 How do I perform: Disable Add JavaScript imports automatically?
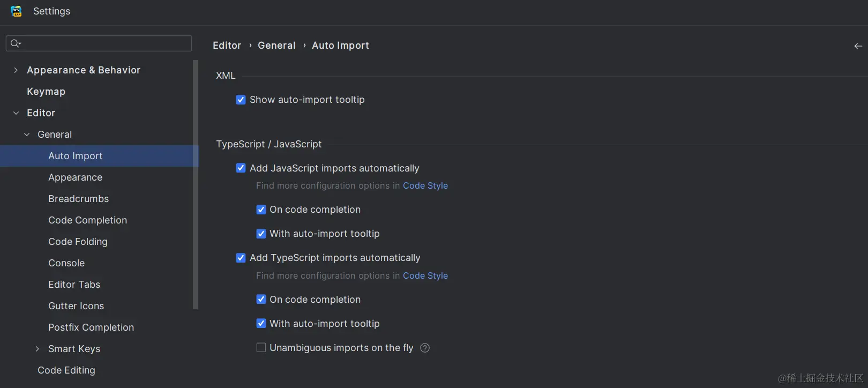(x=241, y=168)
